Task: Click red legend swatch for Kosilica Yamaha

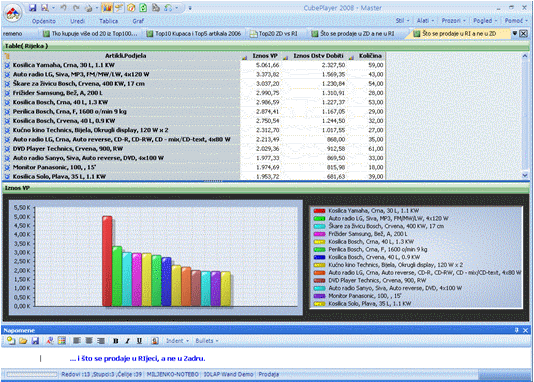Action: tap(319, 211)
